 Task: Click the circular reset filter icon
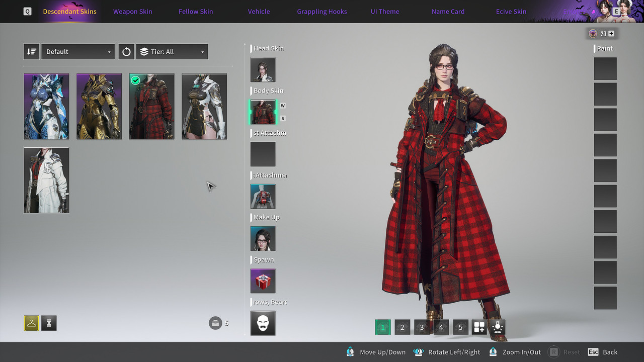126,52
